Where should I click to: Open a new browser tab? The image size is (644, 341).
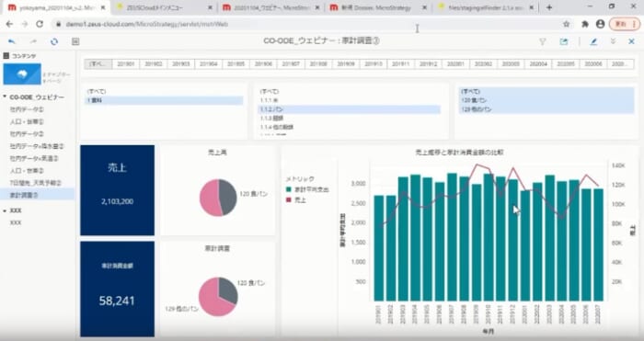click(549, 7)
